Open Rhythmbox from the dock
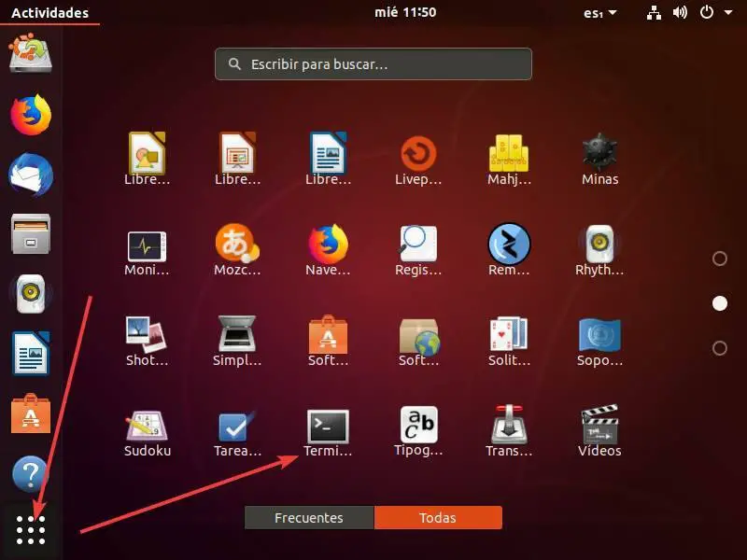 click(x=31, y=294)
